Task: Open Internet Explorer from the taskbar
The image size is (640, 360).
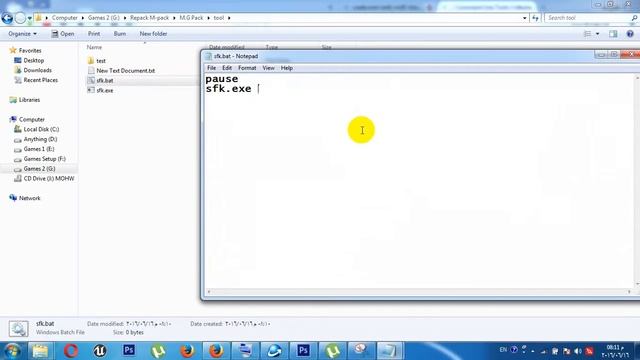Action: click(274, 351)
